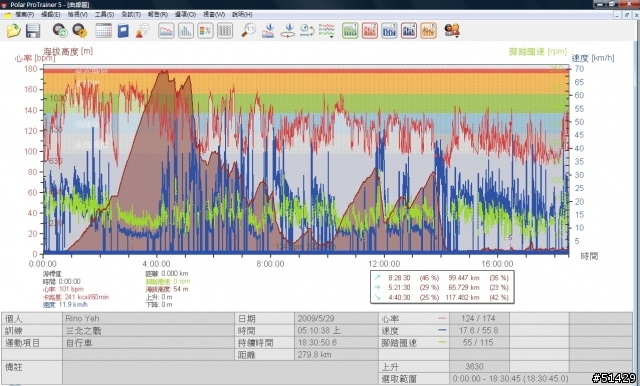
Task: Open a file with the folder icon
Action: [13, 31]
